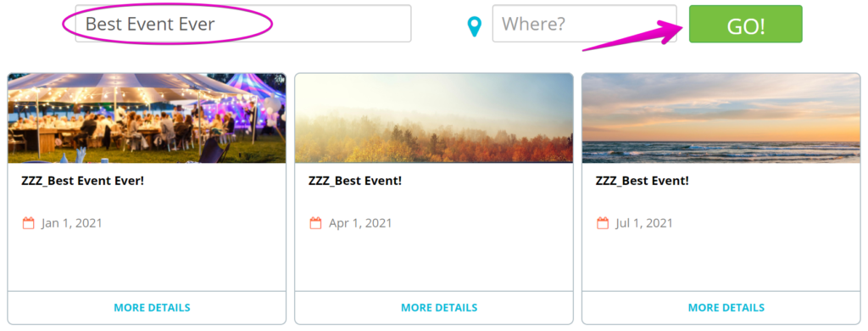Focus the Where? location field
The width and height of the screenshot is (868, 331).
pyautogui.click(x=584, y=23)
